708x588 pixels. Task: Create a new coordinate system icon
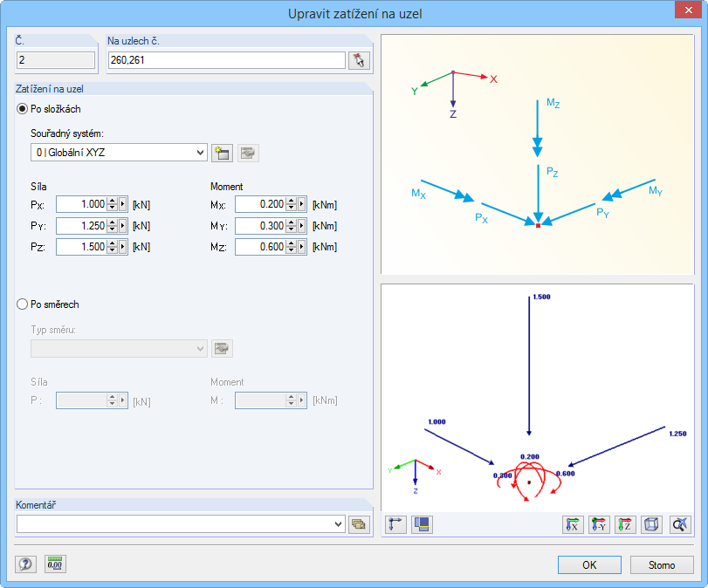(222, 153)
